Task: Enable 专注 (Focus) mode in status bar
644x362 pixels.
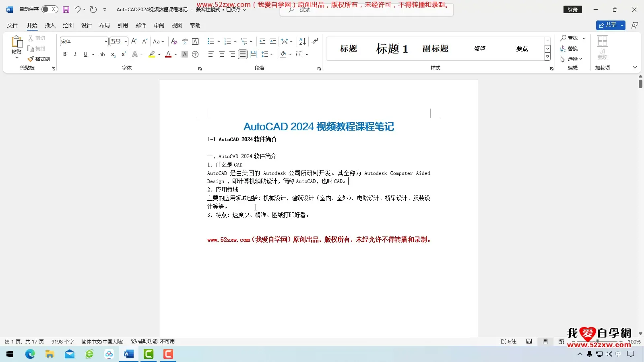Action: 508,341
